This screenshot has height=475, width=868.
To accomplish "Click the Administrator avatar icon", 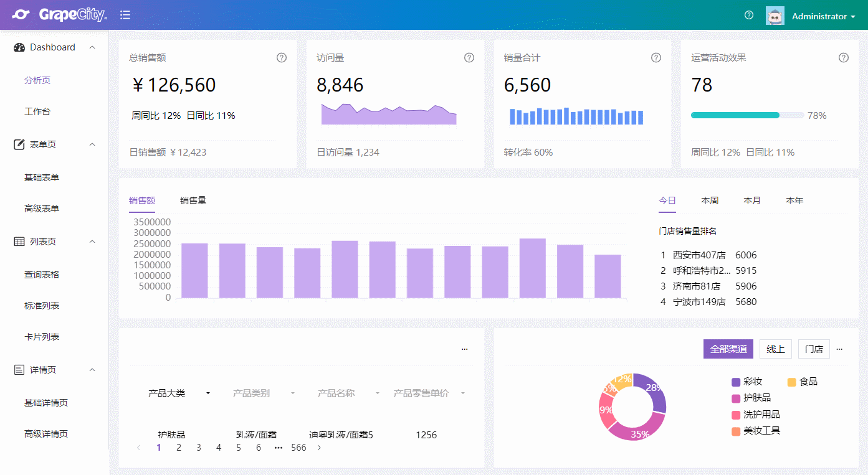I will [x=775, y=15].
